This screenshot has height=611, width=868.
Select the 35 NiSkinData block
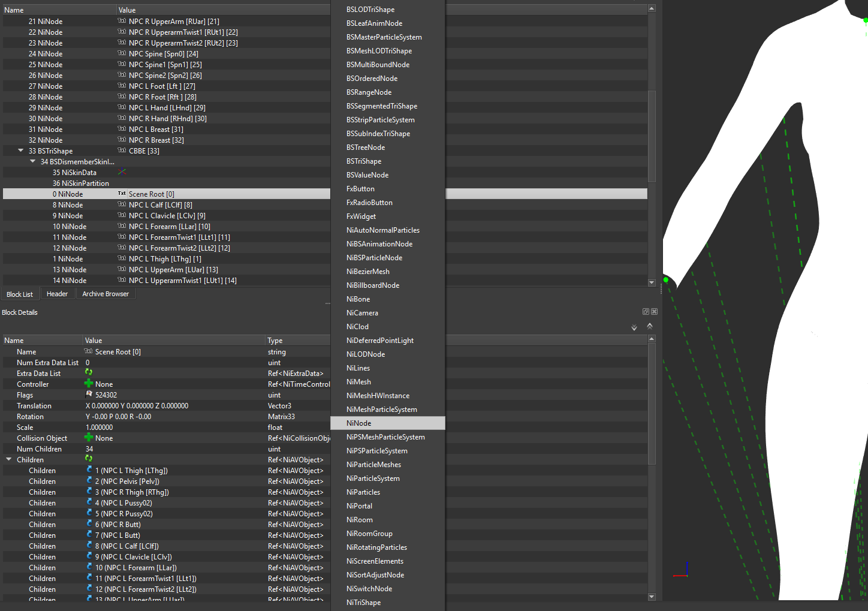(x=74, y=173)
